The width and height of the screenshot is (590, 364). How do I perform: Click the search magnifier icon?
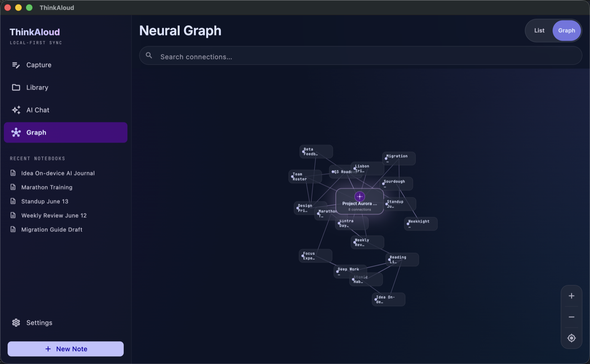149,56
